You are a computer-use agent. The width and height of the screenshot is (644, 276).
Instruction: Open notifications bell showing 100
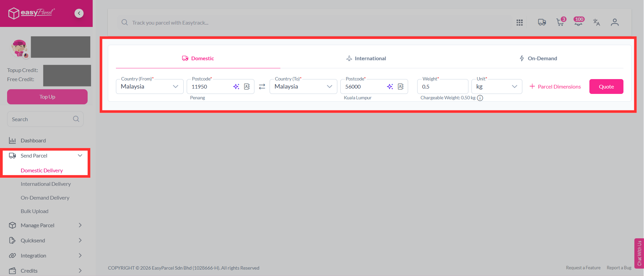[579, 22]
